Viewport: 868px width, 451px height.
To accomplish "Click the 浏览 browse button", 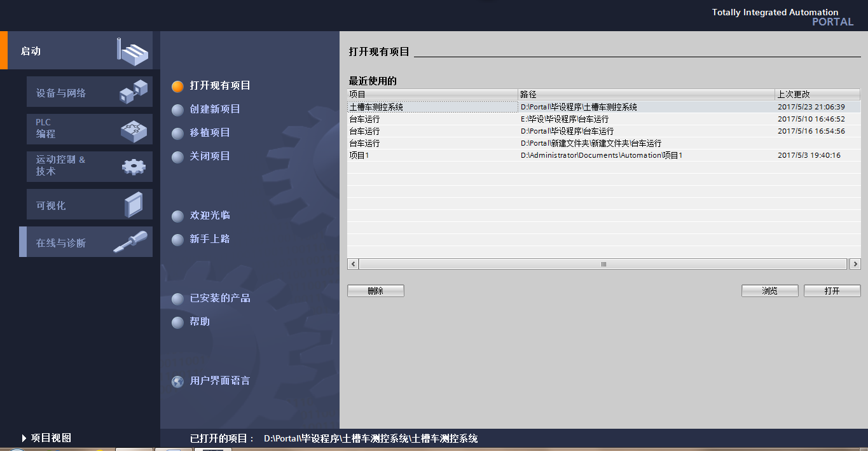I will coord(770,291).
